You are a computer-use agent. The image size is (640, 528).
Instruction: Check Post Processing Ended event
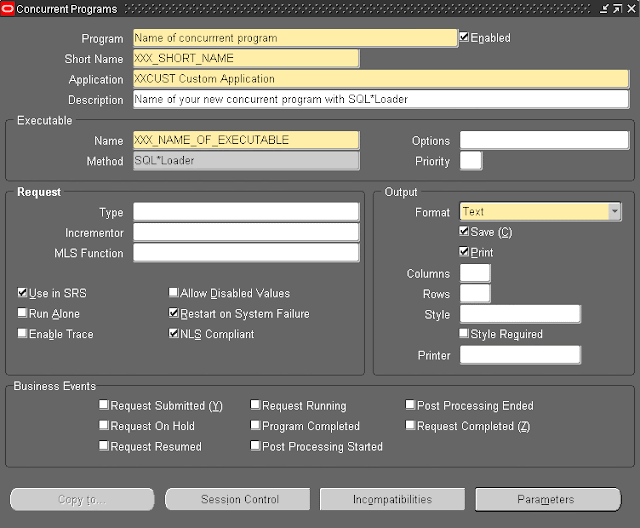410,405
